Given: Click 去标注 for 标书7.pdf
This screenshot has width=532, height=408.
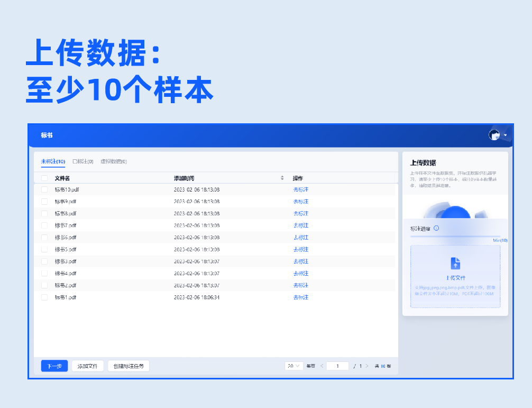Looking at the screenshot, I should tap(300, 225).
